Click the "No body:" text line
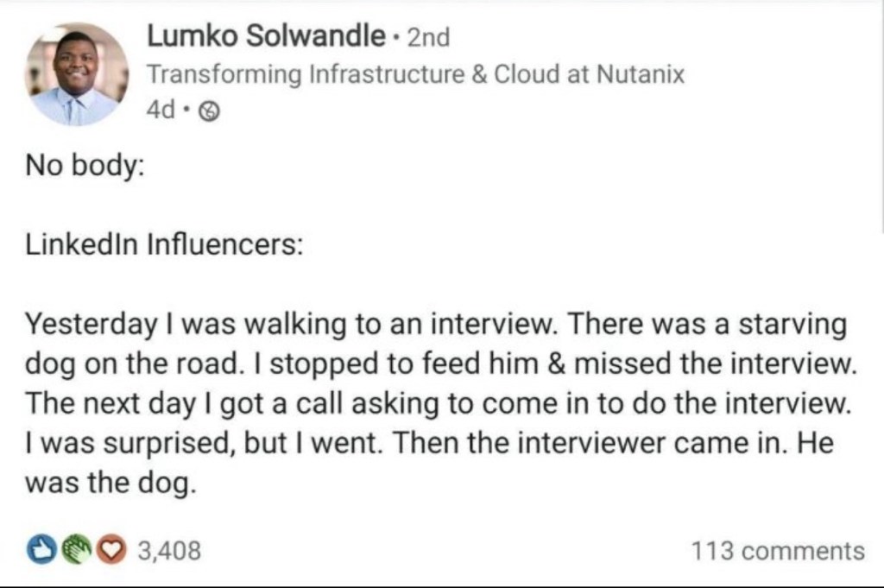 [82, 165]
